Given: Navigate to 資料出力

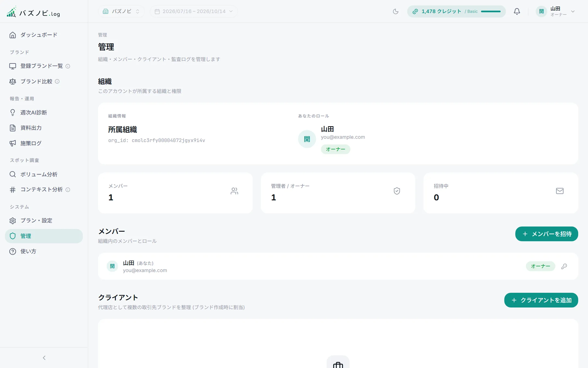Looking at the screenshot, I should (44, 128).
